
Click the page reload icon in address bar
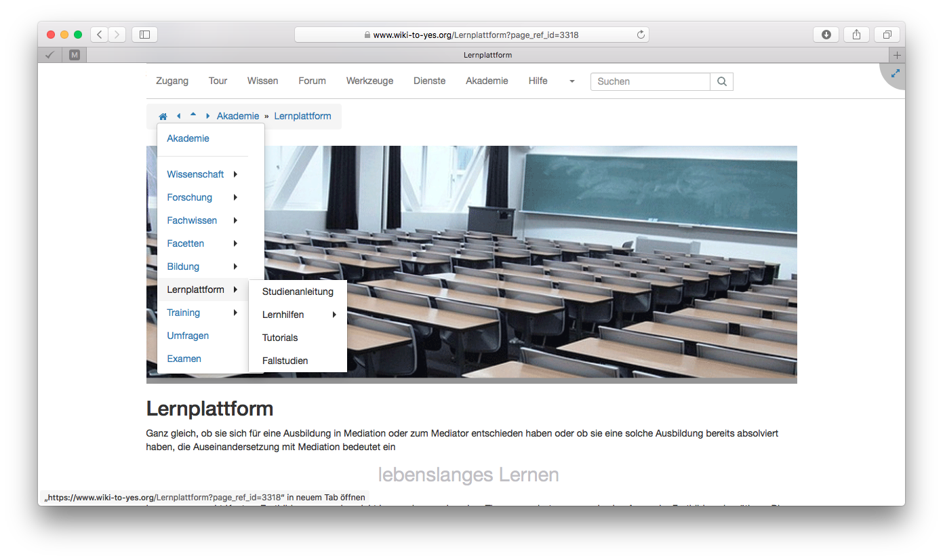click(x=641, y=35)
